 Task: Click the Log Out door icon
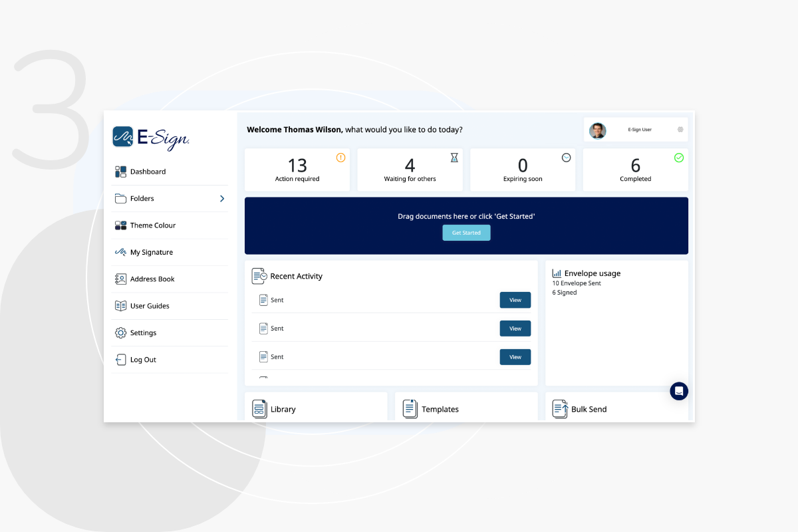pos(120,360)
